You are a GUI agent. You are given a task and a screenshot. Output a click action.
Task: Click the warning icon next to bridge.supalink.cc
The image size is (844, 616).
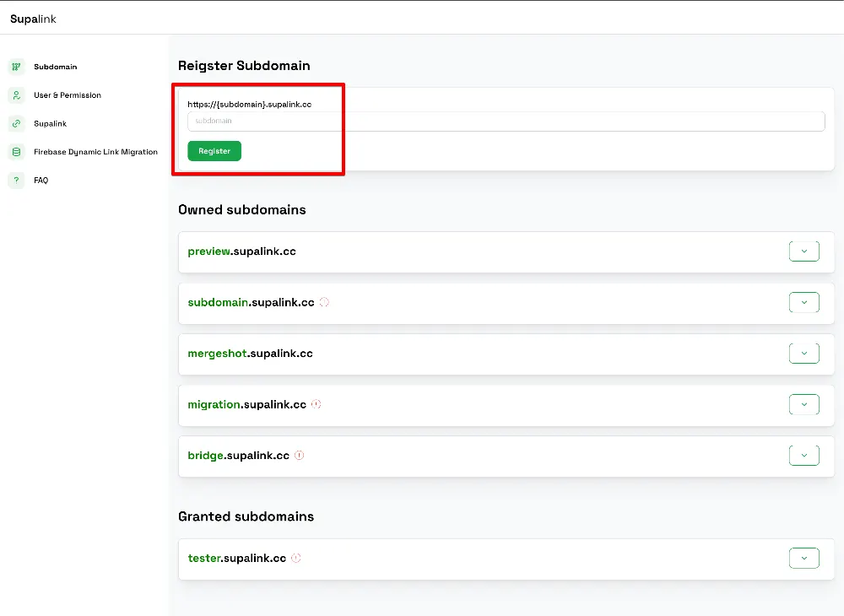click(x=300, y=456)
